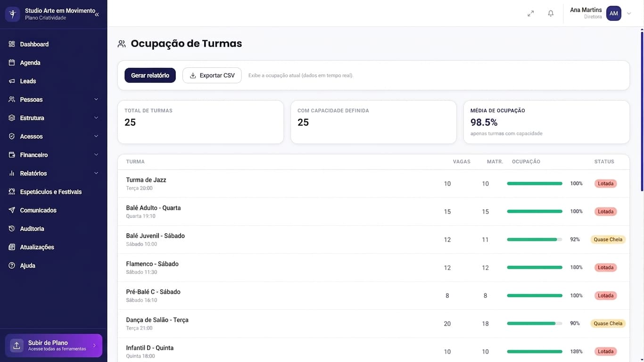Click the Auditoria history icon
Screen dimensions: 644x362
[12, 229]
